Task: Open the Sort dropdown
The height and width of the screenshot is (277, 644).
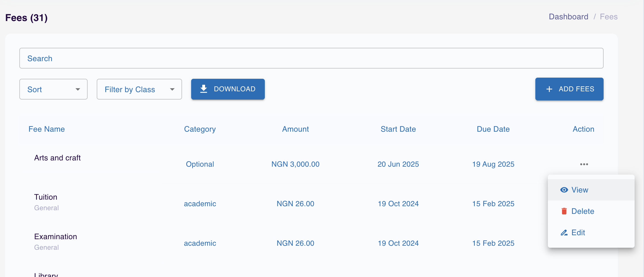Action: coord(53,89)
